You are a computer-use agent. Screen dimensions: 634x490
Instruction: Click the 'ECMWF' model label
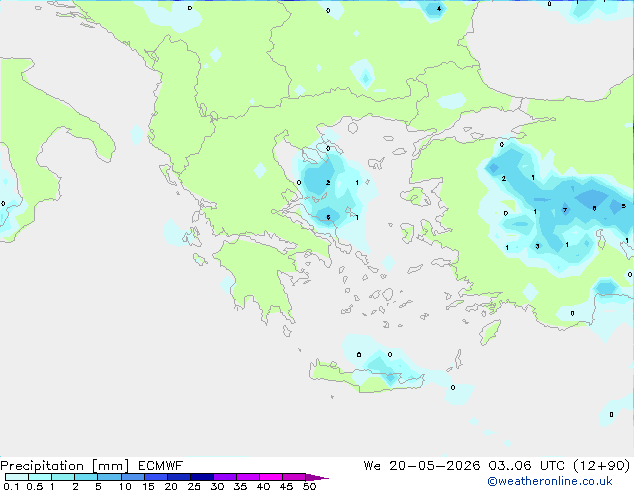coord(161,466)
